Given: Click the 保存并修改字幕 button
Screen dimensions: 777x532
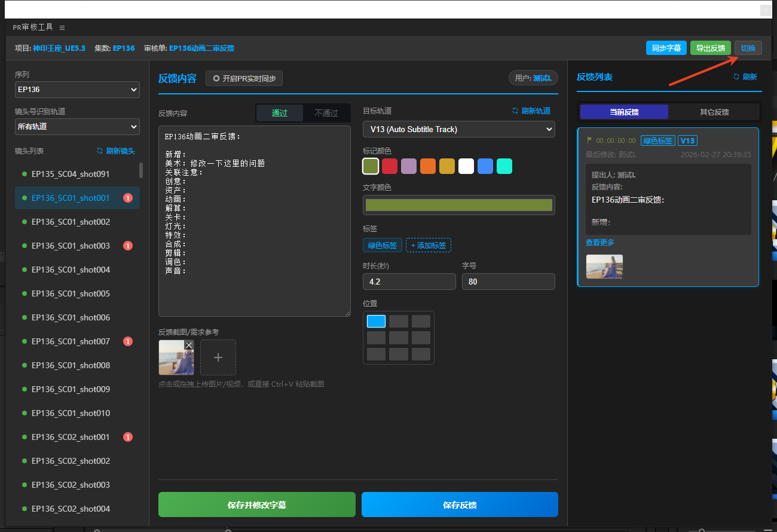Looking at the screenshot, I should click(x=257, y=505).
